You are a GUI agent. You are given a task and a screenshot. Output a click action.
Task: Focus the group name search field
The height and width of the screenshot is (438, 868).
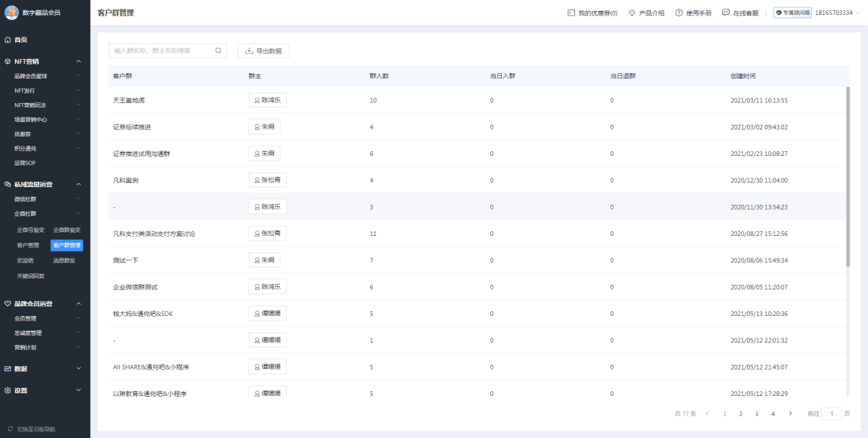coord(161,51)
